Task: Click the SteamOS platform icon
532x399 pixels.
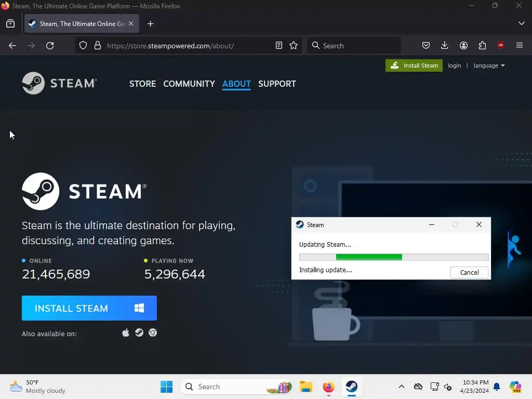Action: click(139, 333)
